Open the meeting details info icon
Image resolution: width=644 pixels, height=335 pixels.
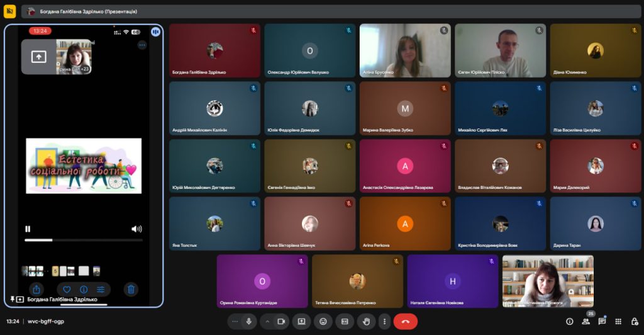point(570,321)
